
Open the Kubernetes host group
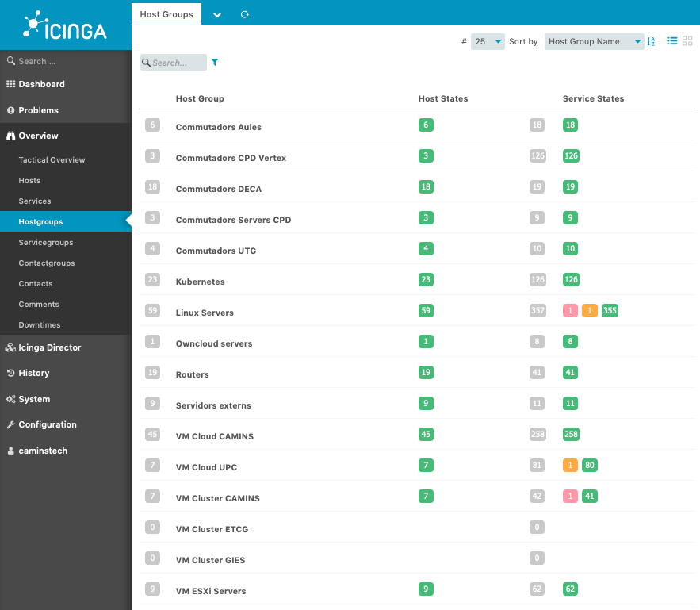200,282
